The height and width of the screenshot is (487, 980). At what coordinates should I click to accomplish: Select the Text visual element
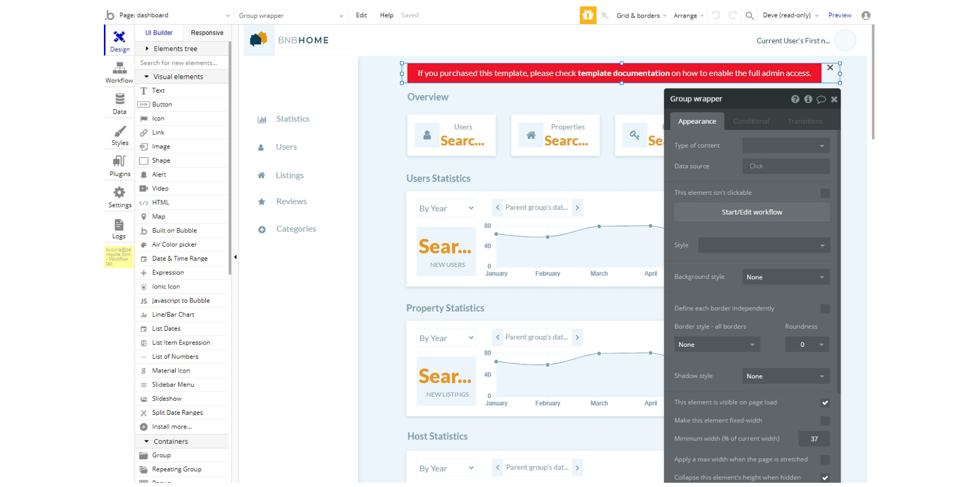(x=182, y=90)
